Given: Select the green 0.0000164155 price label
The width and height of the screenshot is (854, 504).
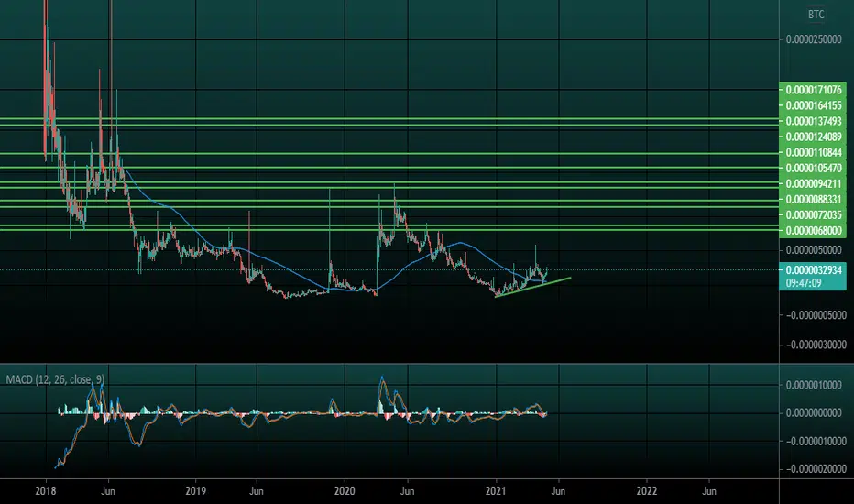Looking at the screenshot, I should click(x=814, y=105).
